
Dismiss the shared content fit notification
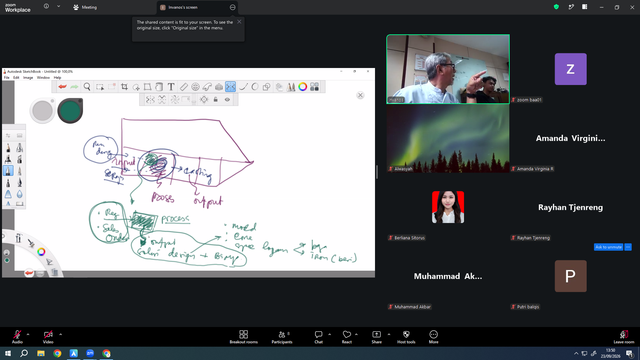[239, 22]
